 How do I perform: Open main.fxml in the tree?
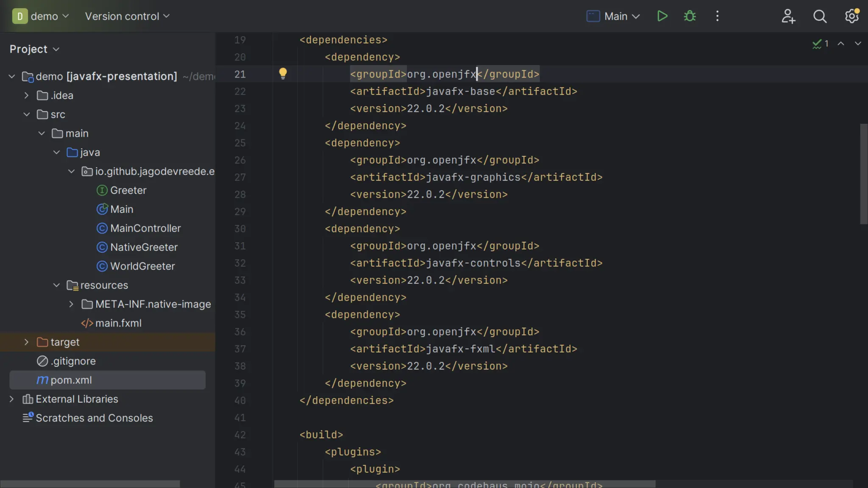tap(118, 323)
